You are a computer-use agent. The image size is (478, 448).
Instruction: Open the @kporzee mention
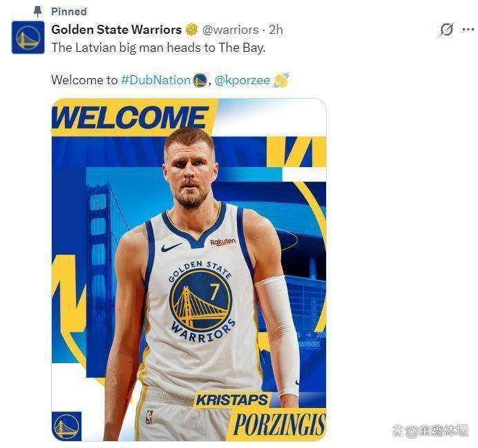242,80
